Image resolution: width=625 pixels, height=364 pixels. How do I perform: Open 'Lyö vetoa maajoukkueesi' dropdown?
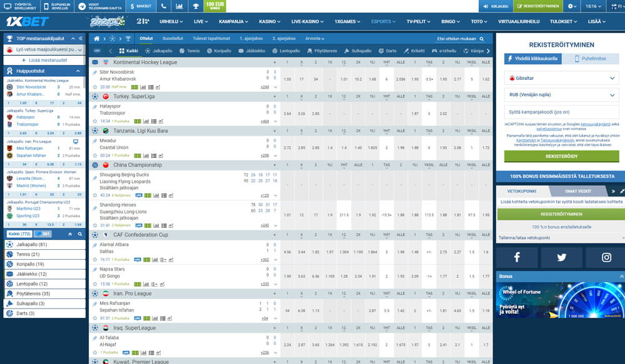click(x=44, y=50)
